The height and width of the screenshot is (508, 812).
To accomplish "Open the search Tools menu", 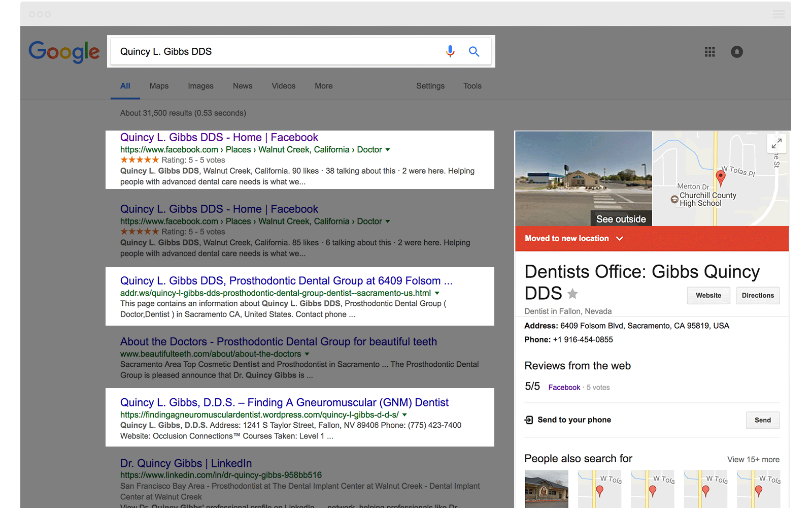I will 472,86.
